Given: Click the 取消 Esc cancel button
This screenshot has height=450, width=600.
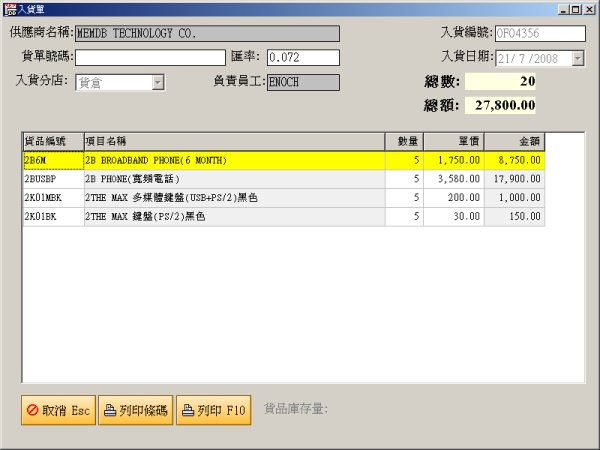Looking at the screenshot, I should [58, 410].
